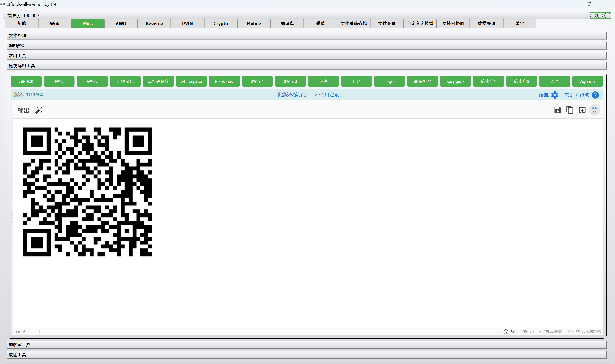Click the last circle indicator top right
The width and height of the screenshot is (615, 364).
click(x=608, y=16)
